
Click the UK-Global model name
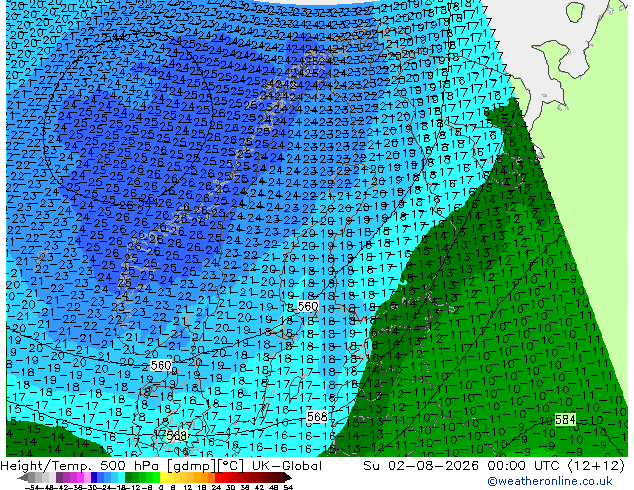point(287,466)
